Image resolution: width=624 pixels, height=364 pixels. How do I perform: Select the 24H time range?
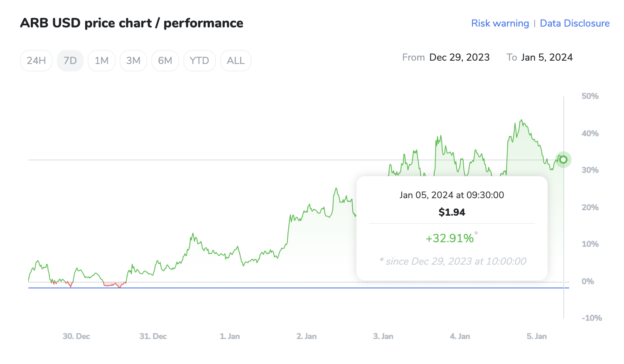[36, 61]
